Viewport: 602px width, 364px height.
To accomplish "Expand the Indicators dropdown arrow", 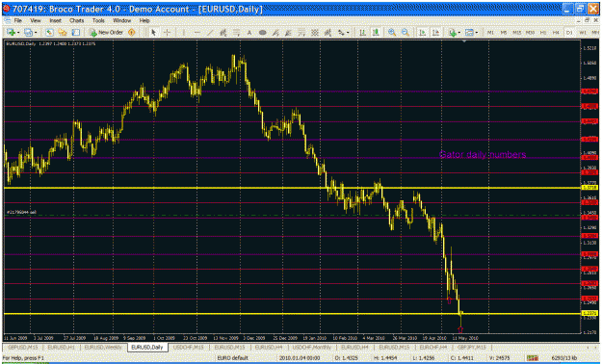I will (x=459, y=33).
